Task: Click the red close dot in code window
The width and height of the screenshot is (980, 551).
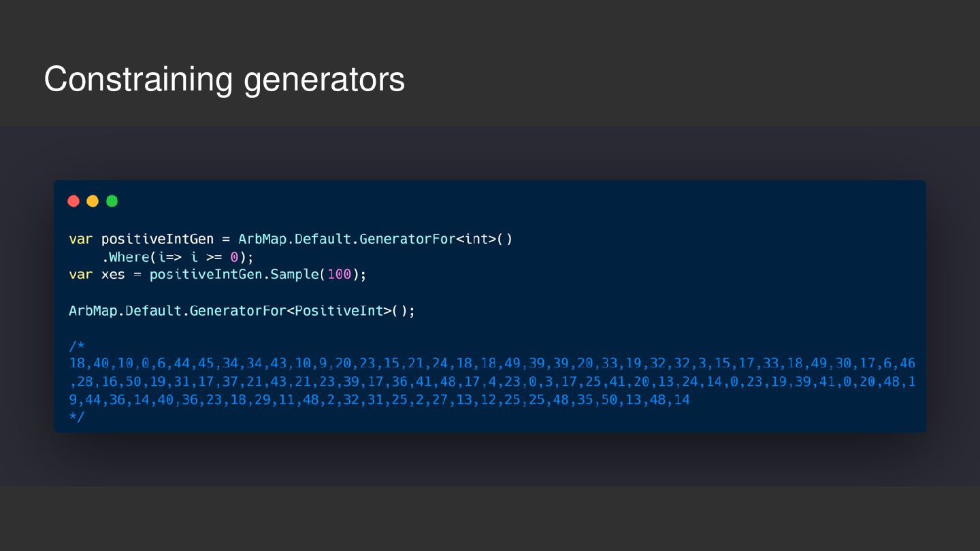Action: point(73,201)
